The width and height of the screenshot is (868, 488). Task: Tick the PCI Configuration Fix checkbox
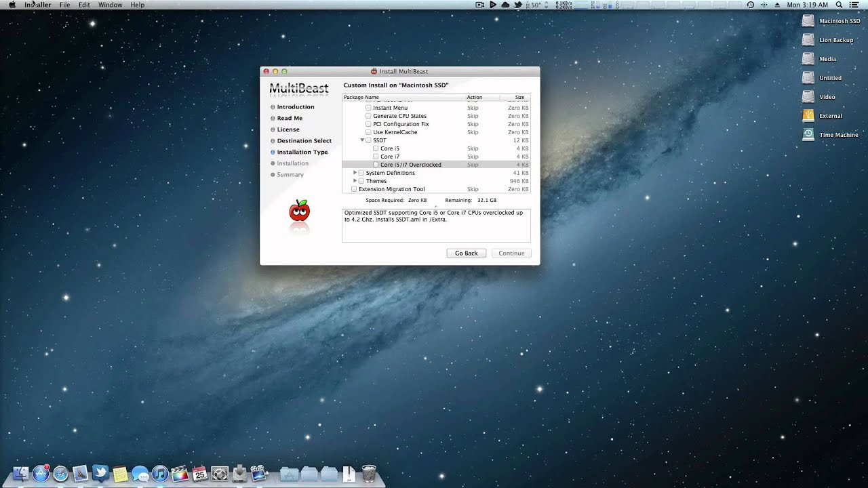368,124
